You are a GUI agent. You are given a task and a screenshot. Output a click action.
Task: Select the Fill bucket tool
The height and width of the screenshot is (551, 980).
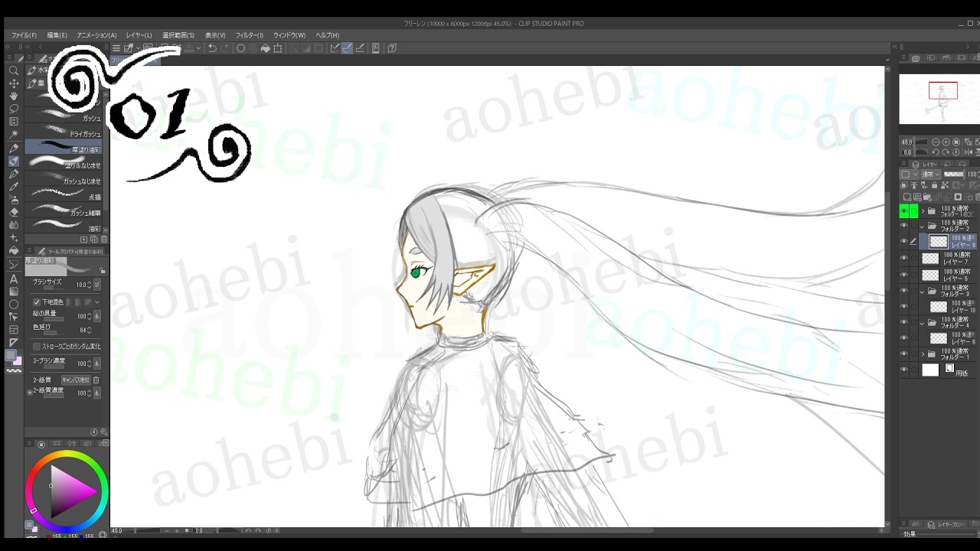(13, 251)
